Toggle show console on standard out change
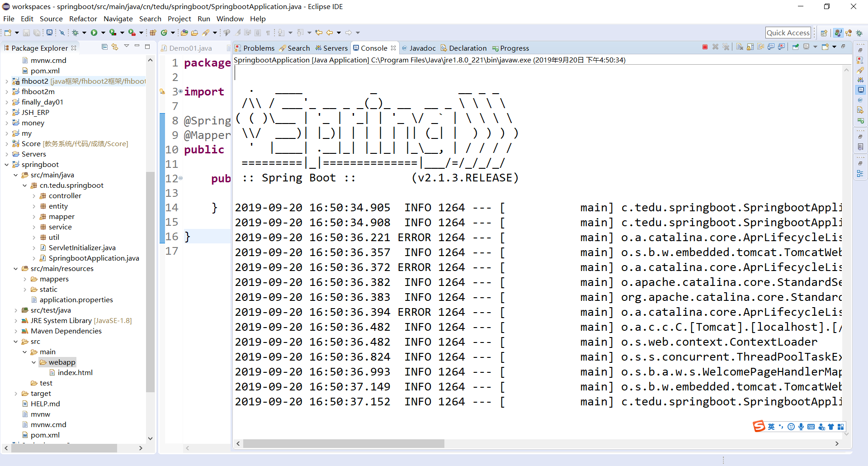Image resolution: width=868 pixels, height=466 pixels. point(771,47)
